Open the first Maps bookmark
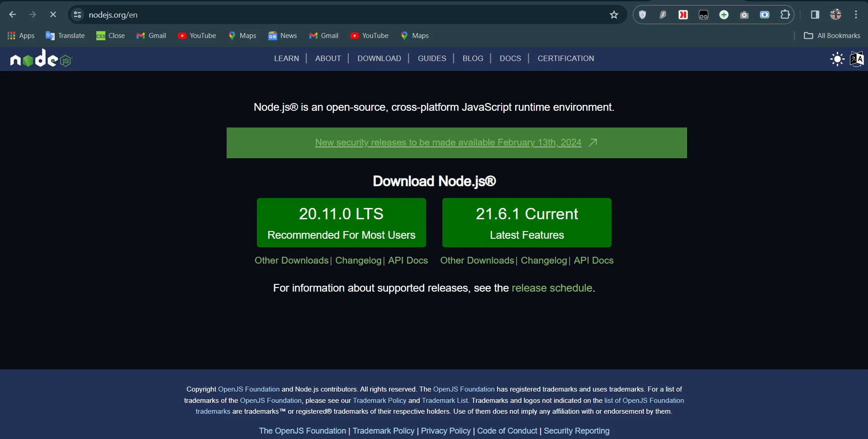This screenshot has height=439, width=868. [x=242, y=36]
